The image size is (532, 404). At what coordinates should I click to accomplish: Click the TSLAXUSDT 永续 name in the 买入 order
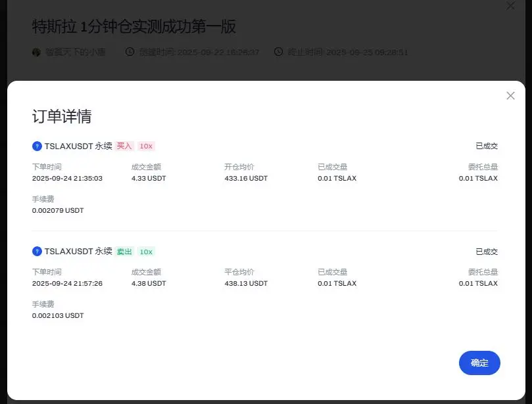pos(78,146)
